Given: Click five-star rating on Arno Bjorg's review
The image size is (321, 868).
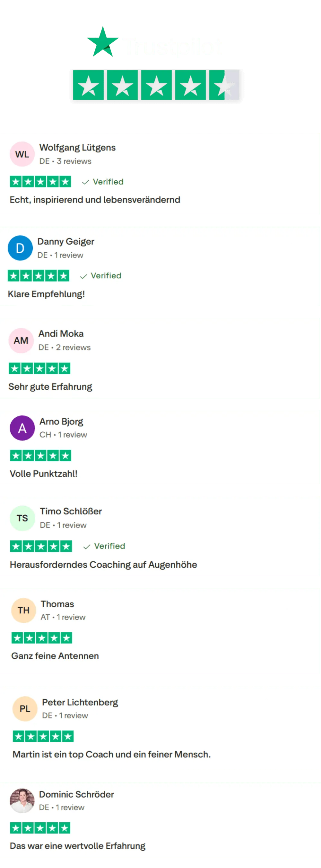Looking at the screenshot, I should tap(41, 456).
